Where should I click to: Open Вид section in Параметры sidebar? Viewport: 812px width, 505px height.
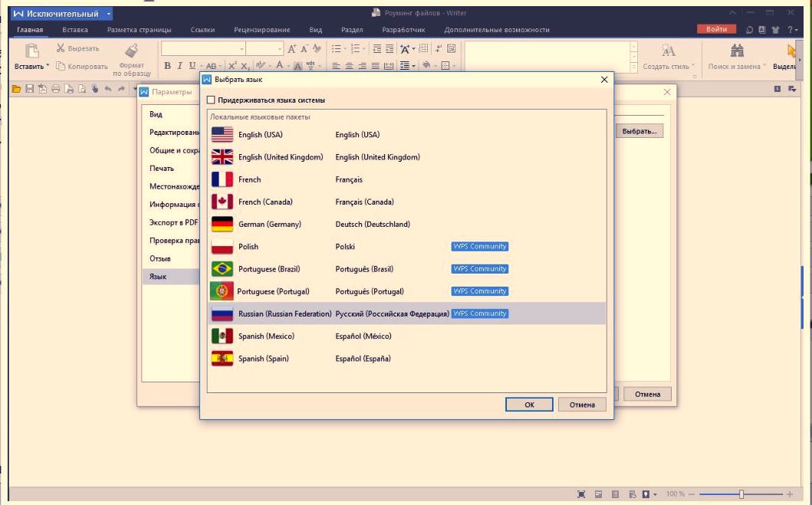(x=156, y=114)
